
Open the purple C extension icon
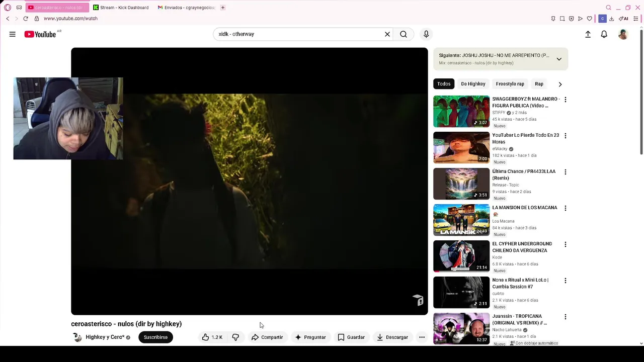[x=602, y=19]
